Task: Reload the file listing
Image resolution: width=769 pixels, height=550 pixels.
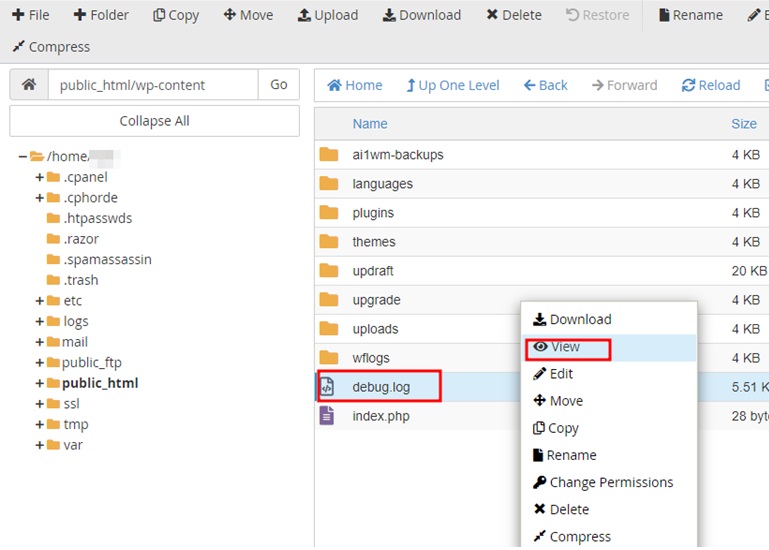Action: point(711,85)
